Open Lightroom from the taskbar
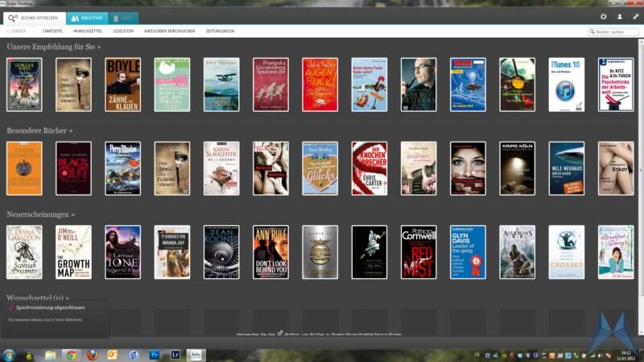 [175, 355]
